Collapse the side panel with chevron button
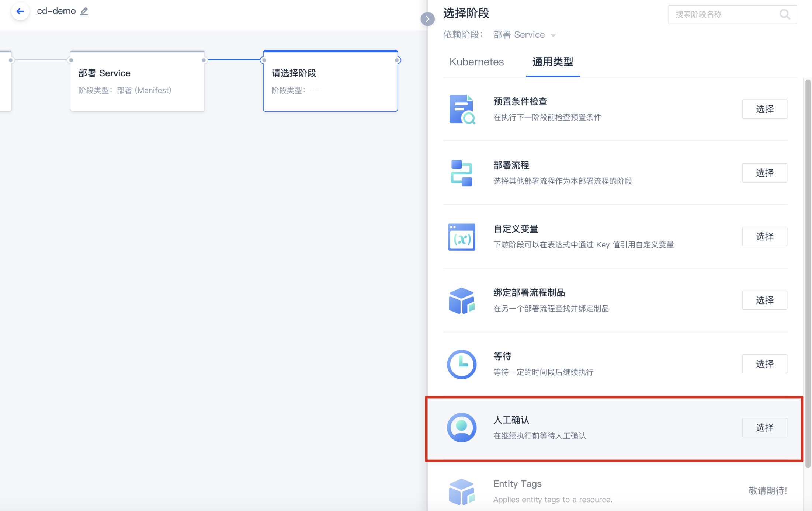812x511 pixels. (x=427, y=19)
